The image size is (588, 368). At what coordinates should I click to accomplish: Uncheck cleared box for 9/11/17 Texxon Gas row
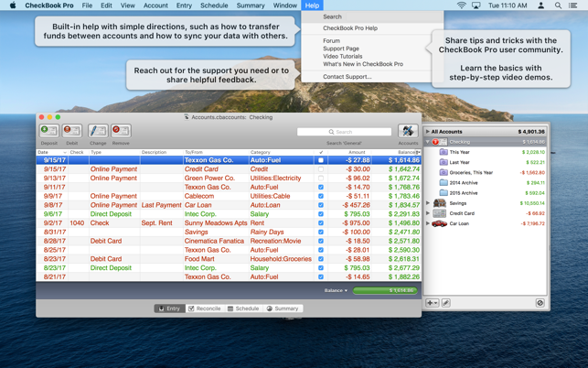[321, 188]
